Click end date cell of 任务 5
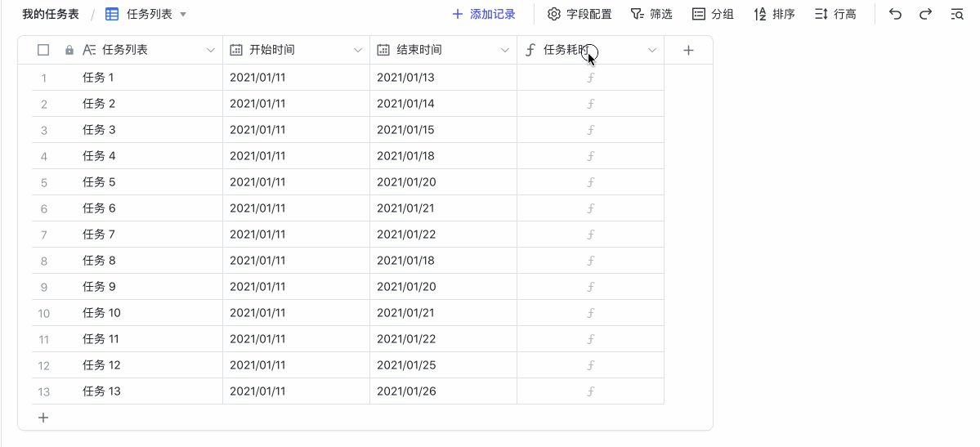 point(443,182)
